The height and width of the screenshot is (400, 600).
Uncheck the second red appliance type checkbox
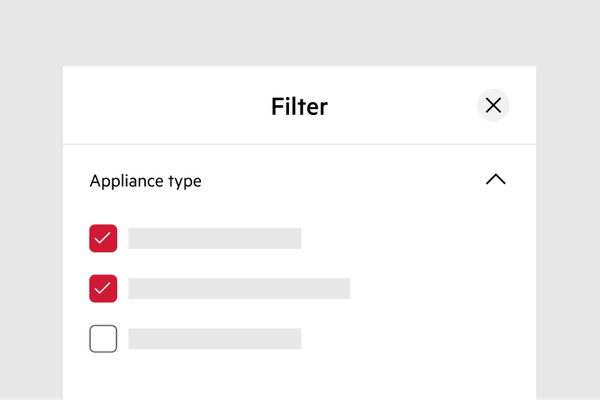click(103, 288)
